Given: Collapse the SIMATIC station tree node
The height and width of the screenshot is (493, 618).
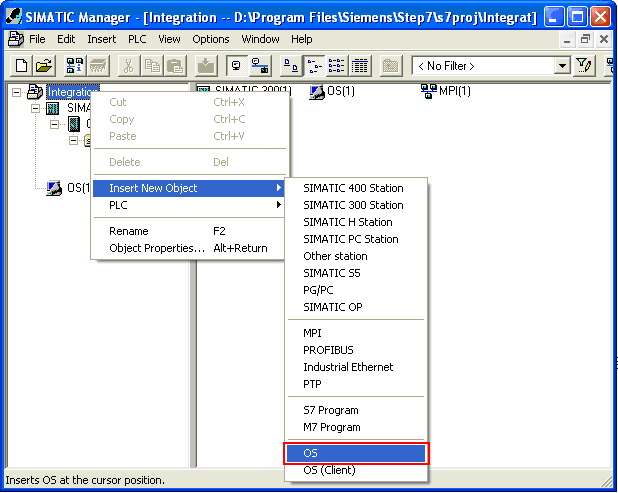Looking at the screenshot, I should pyautogui.click(x=35, y=108).
